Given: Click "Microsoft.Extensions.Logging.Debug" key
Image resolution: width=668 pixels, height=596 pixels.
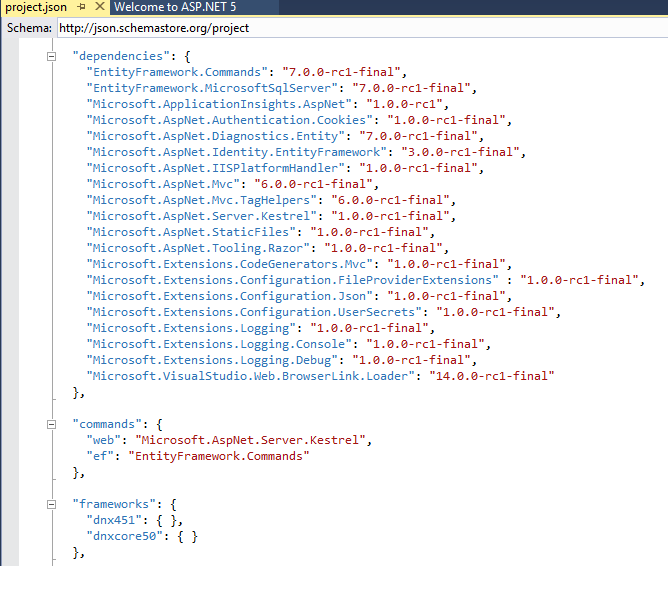Looking at the screenshot, I should click(x=212, y=360).
